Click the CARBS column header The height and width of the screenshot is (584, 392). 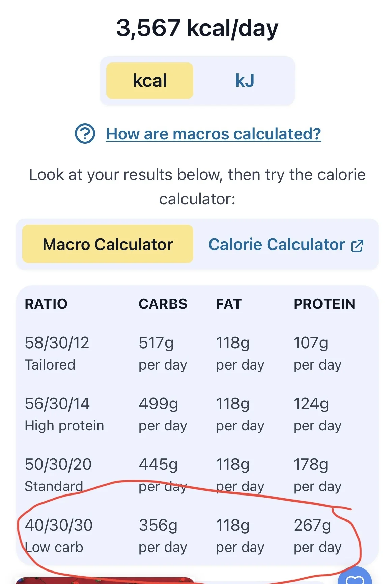163,304
